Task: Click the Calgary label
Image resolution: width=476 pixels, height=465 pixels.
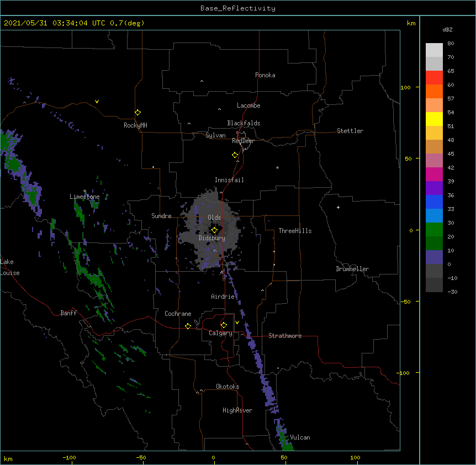Action: [x=220, y=333]
